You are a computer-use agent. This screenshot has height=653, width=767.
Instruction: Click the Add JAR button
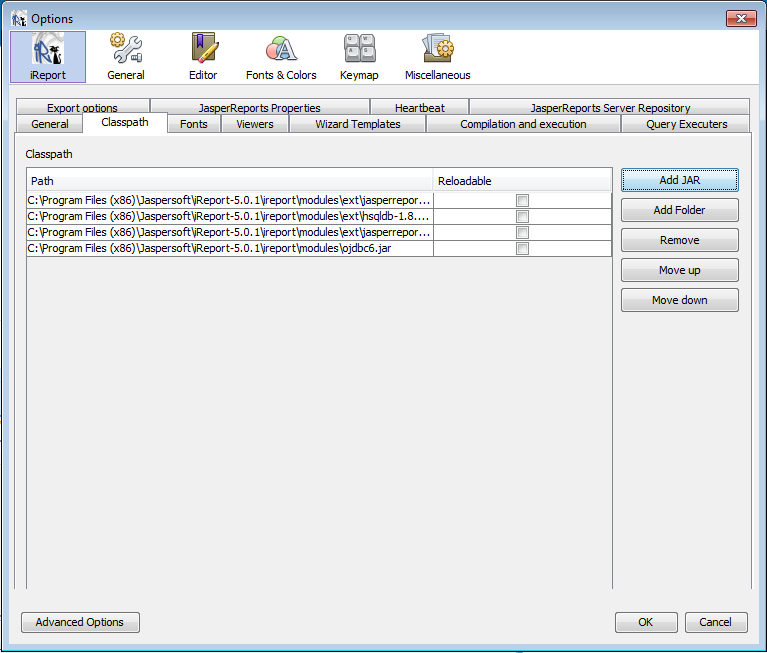tap(679, 180)
